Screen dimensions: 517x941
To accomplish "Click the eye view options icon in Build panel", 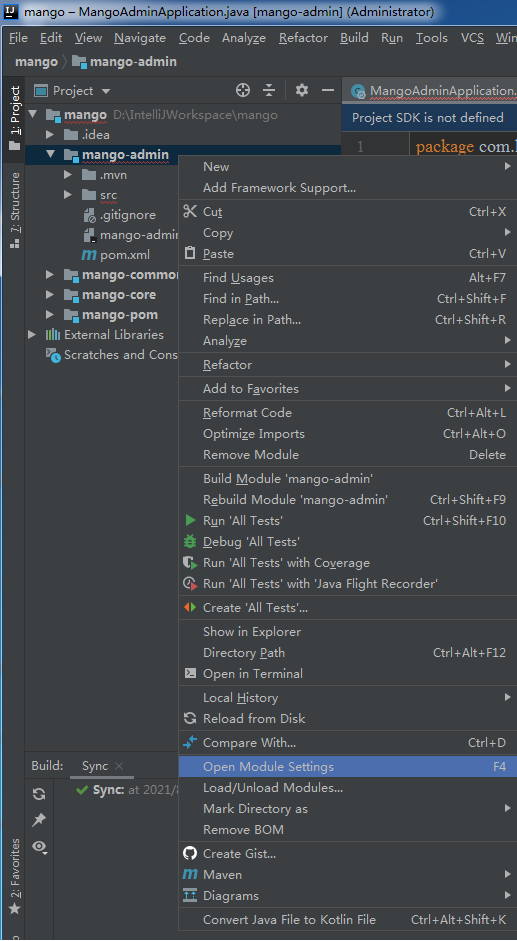I will coord(39,846).
